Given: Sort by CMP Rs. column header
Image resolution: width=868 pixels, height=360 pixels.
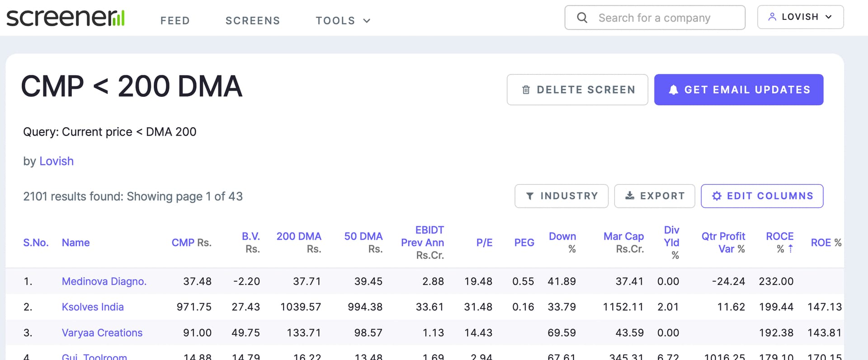Looking at the screenshot, I should click(192, 243).
